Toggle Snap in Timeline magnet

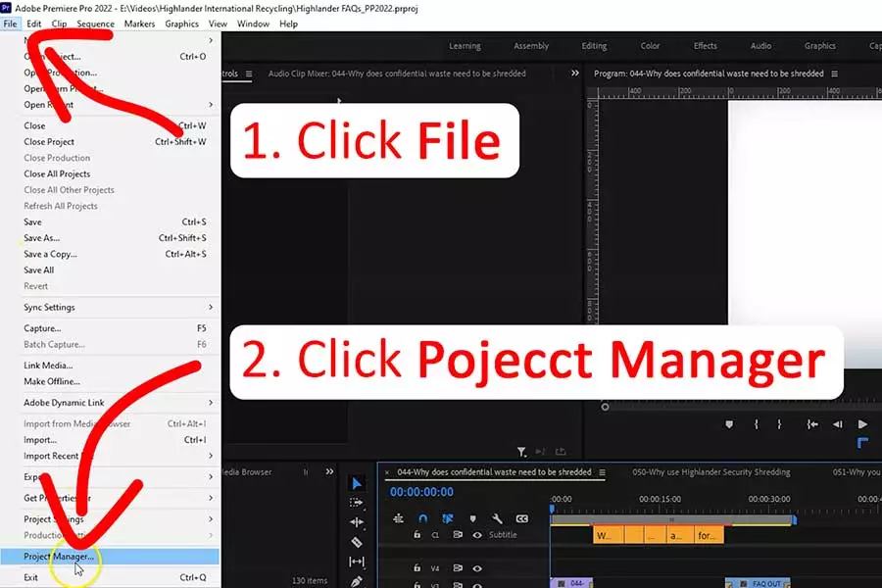point(423,518)
